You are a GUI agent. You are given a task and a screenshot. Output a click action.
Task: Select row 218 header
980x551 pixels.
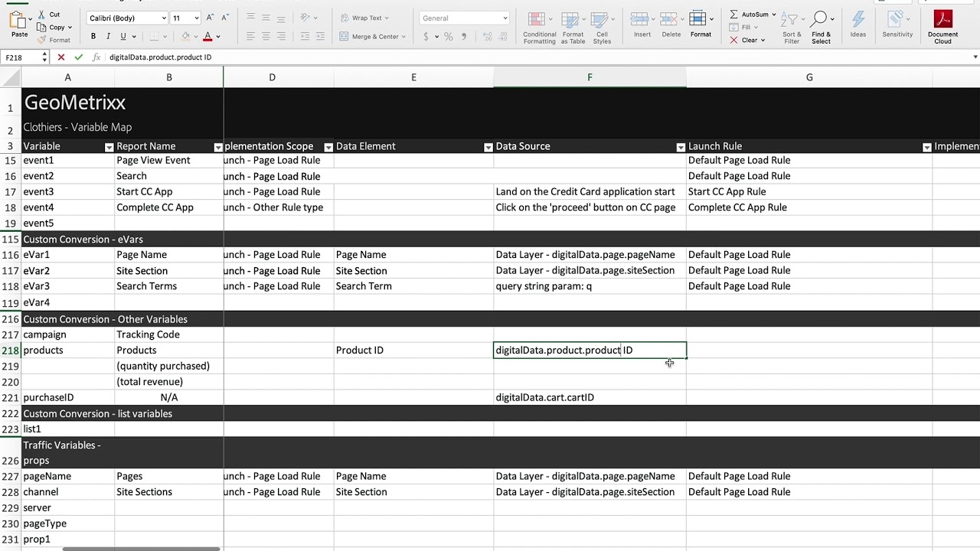pyautogui.click(x=11, y=350)
